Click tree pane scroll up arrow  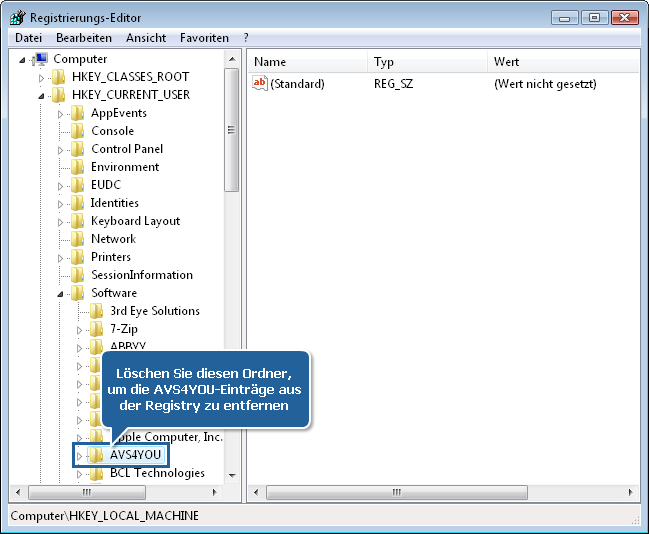(232, 59)
